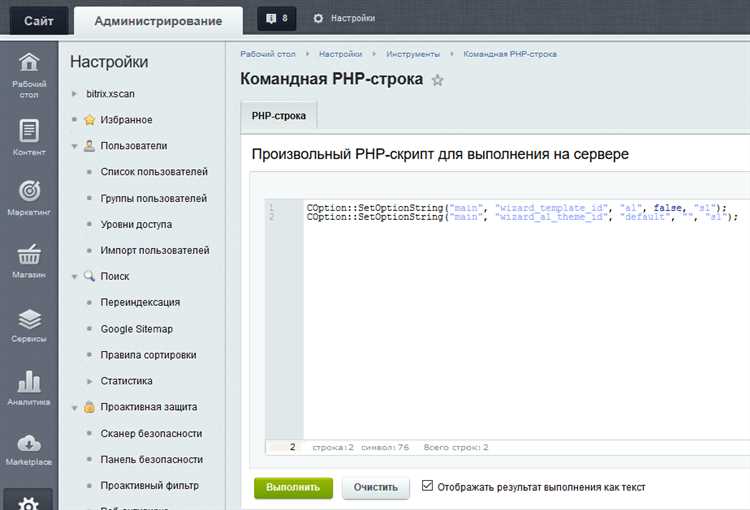Switch to the Администрирование tab
The width and height of the screenshot is (750, 510).
click(158, 21)
